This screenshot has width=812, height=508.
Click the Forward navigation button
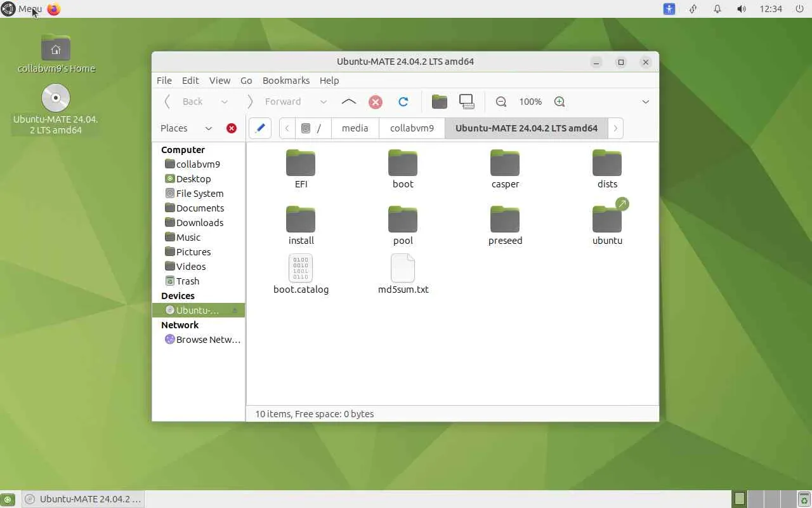point(275,102)
